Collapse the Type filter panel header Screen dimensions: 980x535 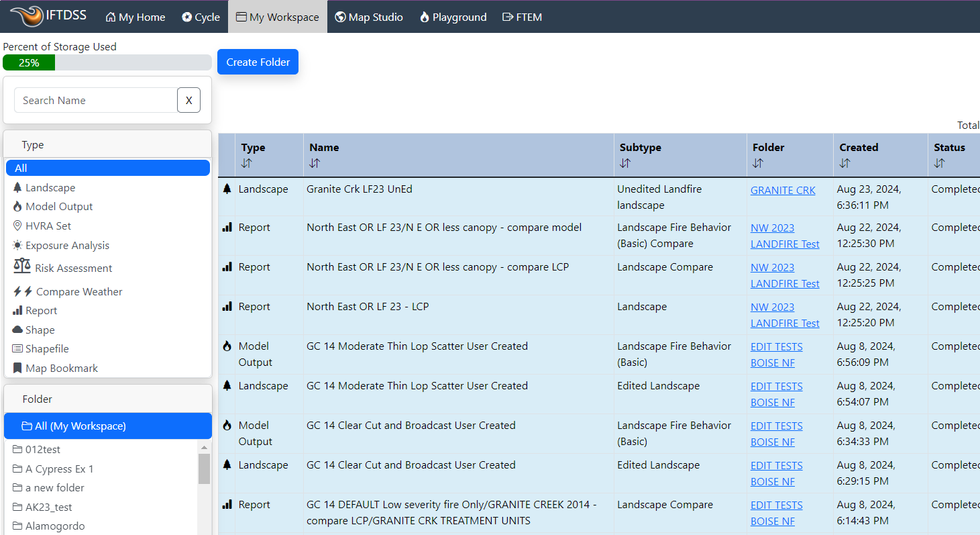click(x=108, y=144)
